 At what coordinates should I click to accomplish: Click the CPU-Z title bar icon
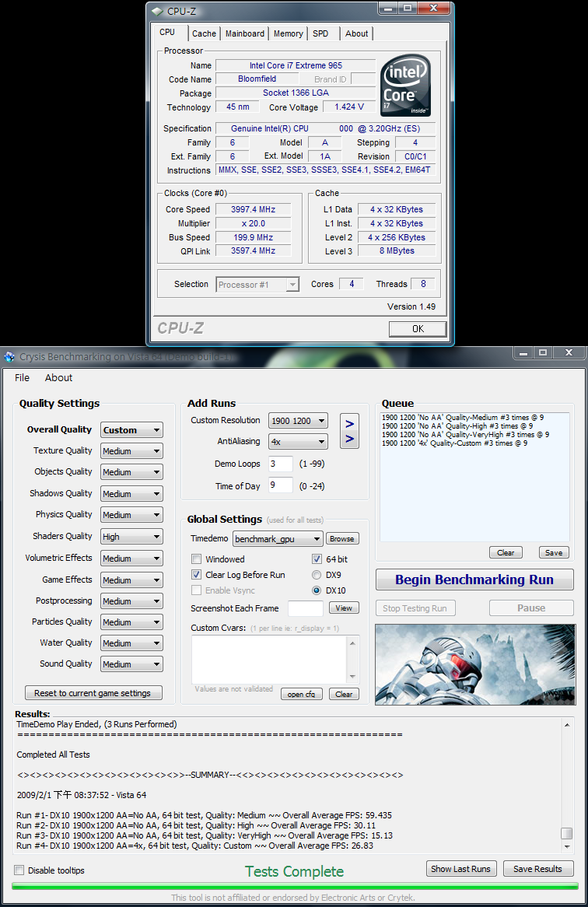(158, 11)
